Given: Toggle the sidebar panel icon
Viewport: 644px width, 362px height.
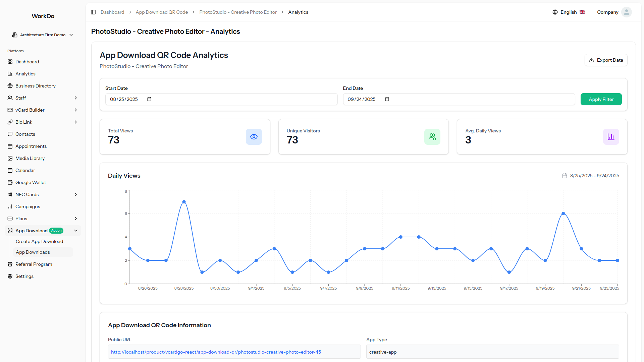Looking at the screenshot, I should [93, 12].
